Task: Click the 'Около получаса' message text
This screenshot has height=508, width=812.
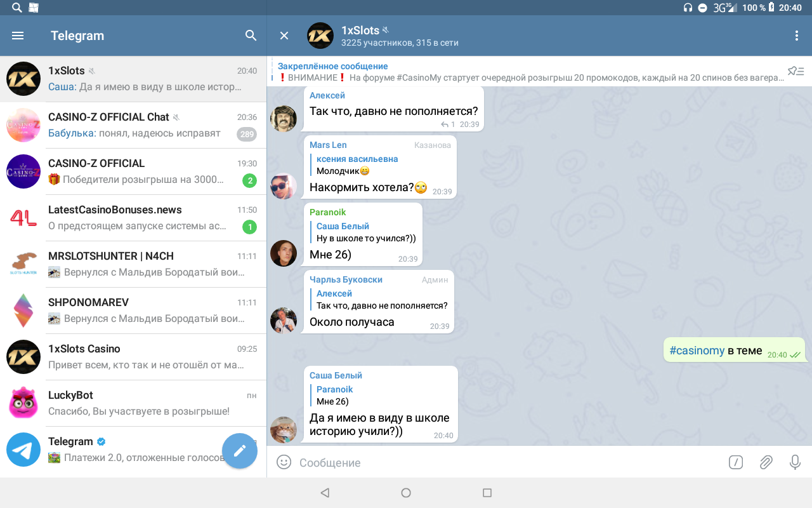Action: 352,322
